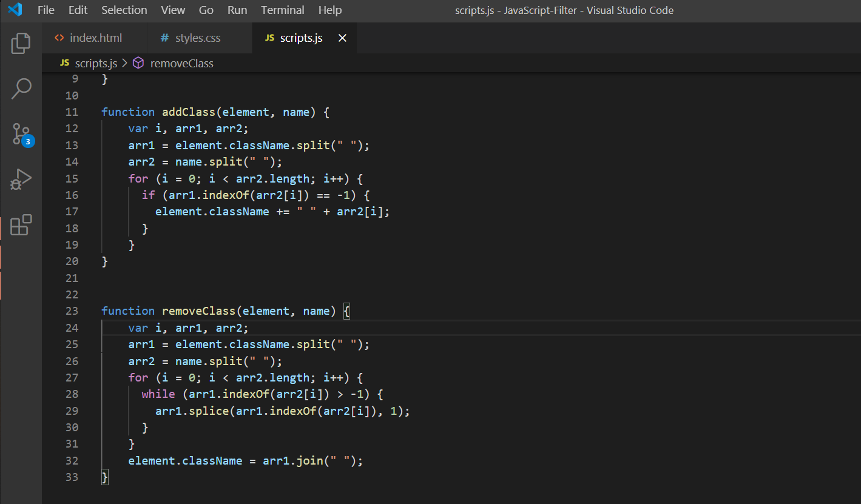861x504 pixels.
Task: Click the removeClass symbol cube icon
Action: 138,62
